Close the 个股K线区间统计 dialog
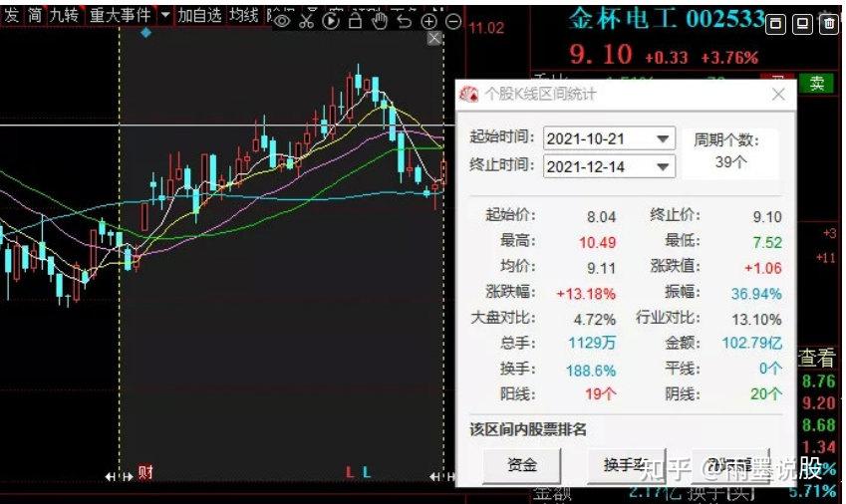Viewport: 846px width, 504px height. coord(778,95)
